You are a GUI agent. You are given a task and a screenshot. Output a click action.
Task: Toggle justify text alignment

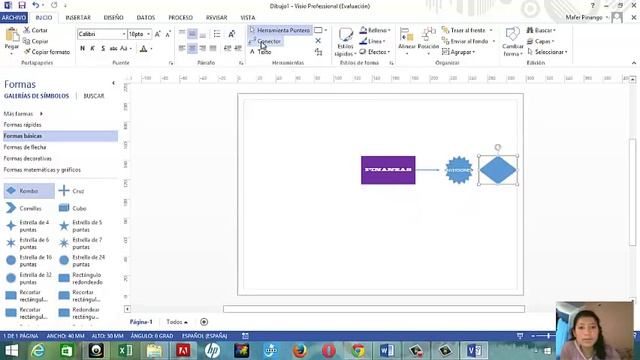213,48
